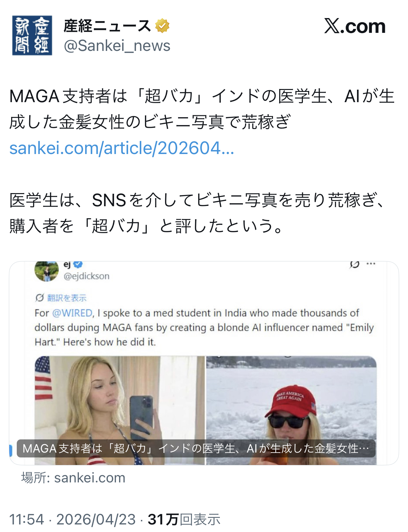
Task: Open the @Sankei_news handle
Action: pos(117,46)
